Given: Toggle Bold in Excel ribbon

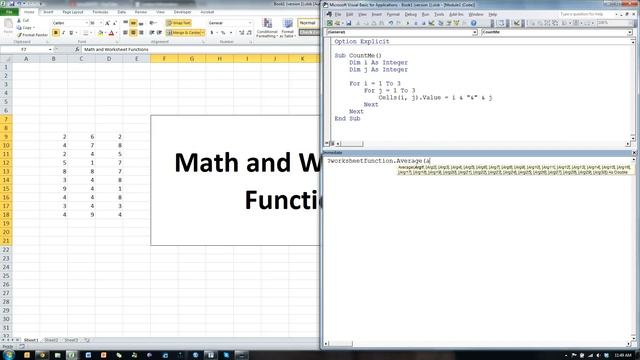Looking at the screenshot, I should (56, 33).
